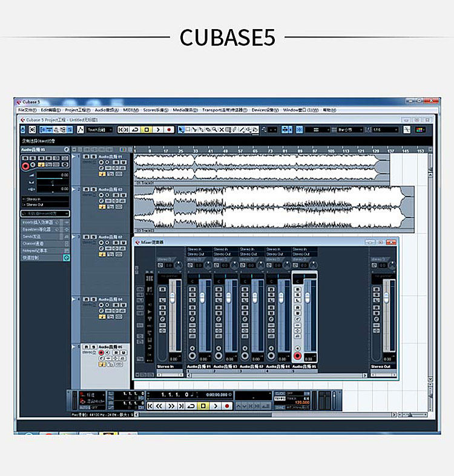
Task: Mute track Audio 04 in track list
Action: click(87, 299)
